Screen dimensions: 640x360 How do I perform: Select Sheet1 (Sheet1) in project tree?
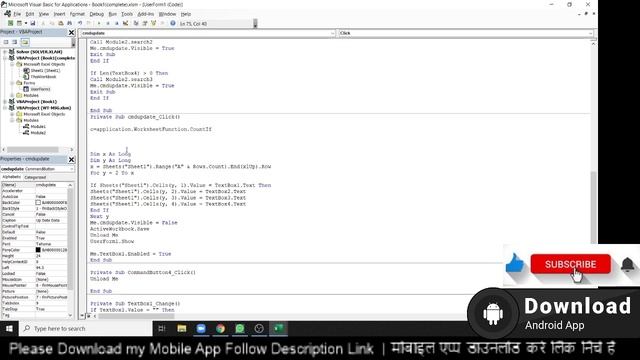[45, 70]
